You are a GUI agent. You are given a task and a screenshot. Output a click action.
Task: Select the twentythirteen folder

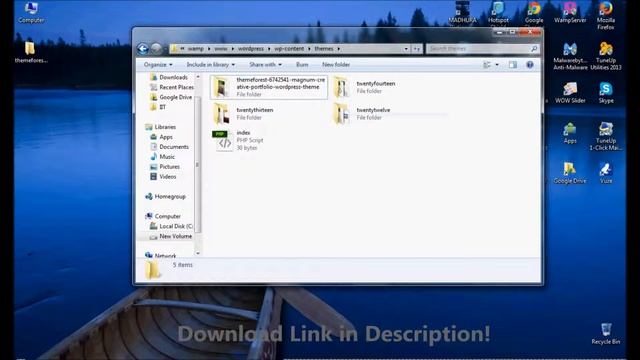pyautogui.click(x=243, y=113)
